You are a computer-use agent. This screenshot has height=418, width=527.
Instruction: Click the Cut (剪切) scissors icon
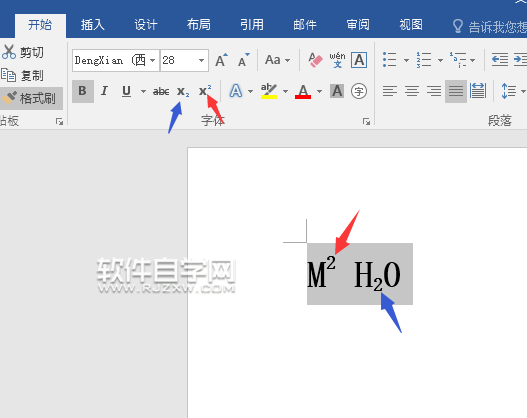8,52
